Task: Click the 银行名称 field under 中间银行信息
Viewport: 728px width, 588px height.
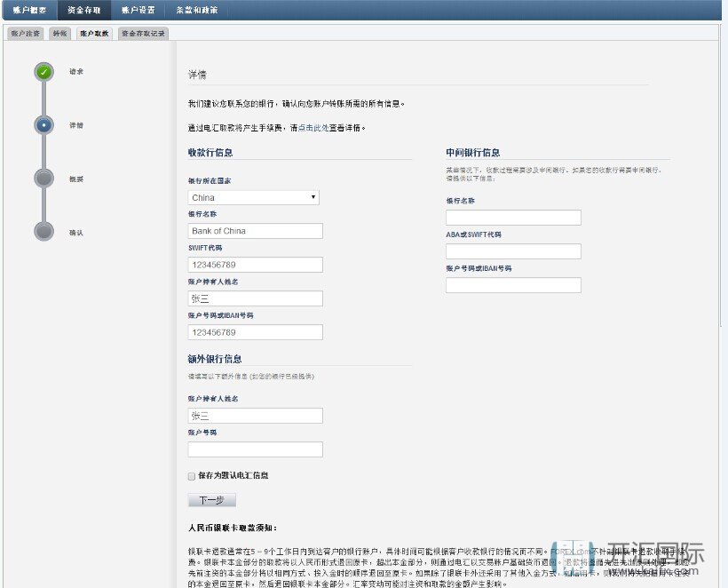Action: [513, 218]
